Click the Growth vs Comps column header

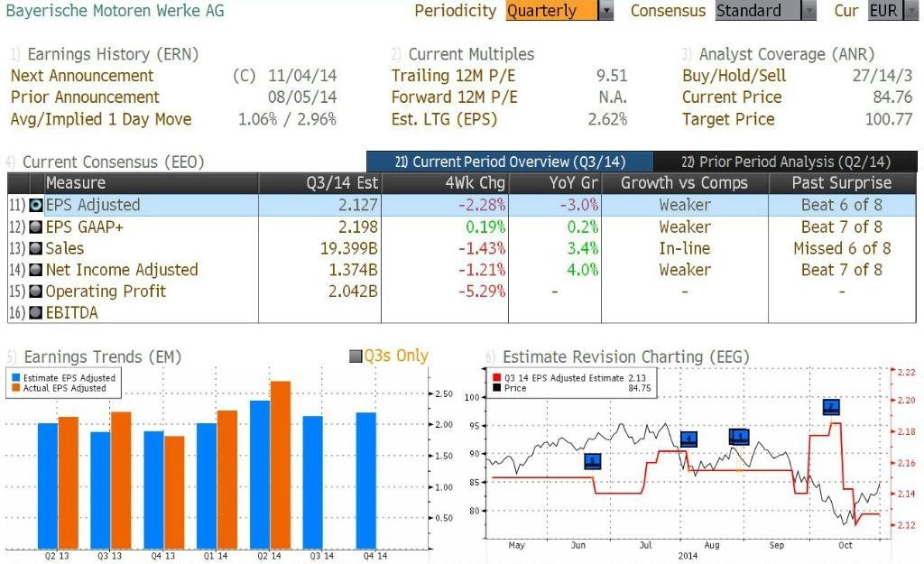[x=685, y=183]
